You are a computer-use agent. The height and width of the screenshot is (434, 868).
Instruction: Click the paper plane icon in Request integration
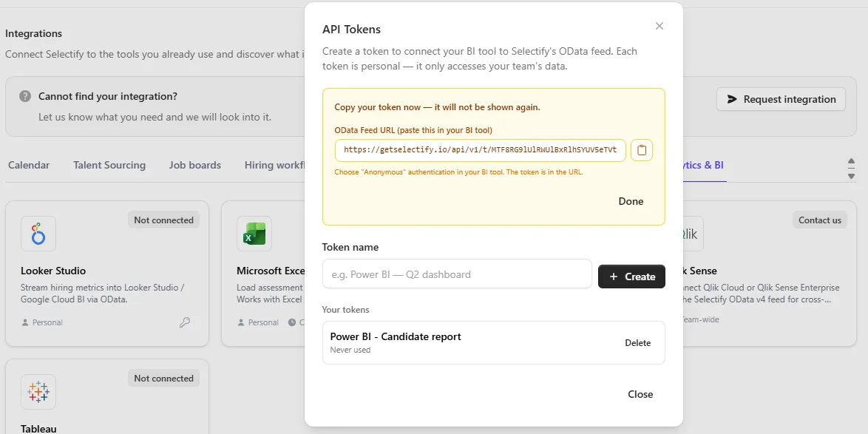pyautogui.click(x=732, y=99)
